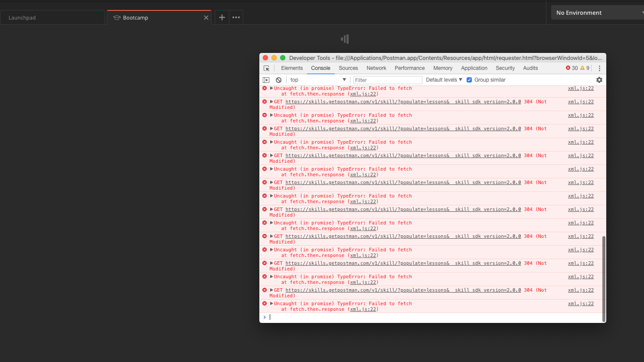644x362 pixels.
Task: Open a new Postman request tab with plus icon
Action: click(222, 17)
